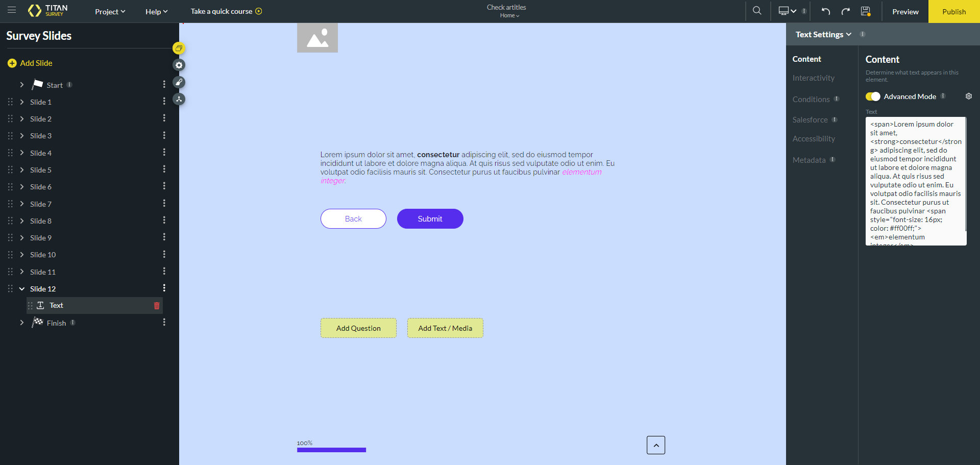980x465 pixels.
Task: Click the redo arrow icon
Action: 845,11
